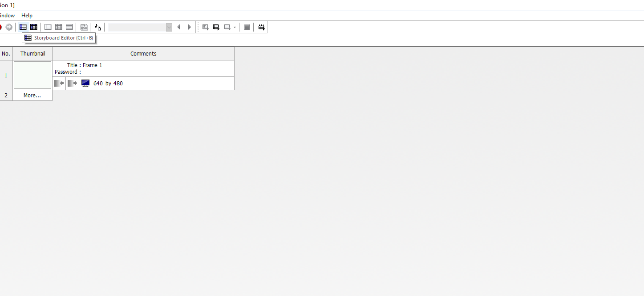Click the bold black run application icon
The width and height of the screenshot is (644, 296).
216,27
